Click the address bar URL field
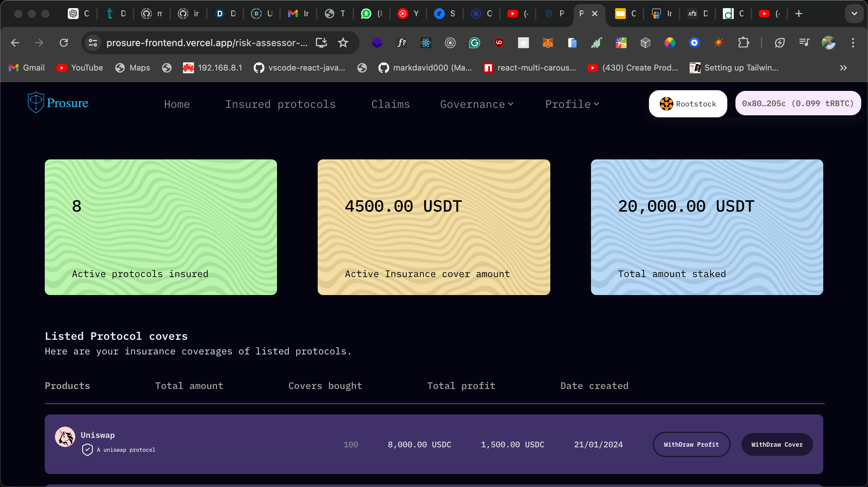868x487 pixels. (207, 43)
